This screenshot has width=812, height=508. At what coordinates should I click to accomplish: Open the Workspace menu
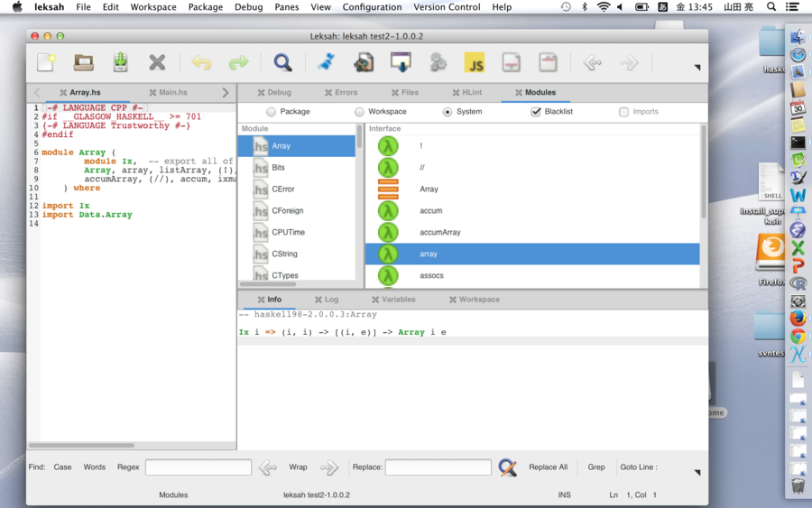pyautogui.click(x=153, y=6)
